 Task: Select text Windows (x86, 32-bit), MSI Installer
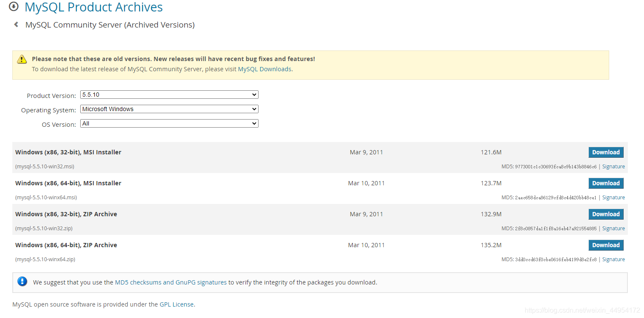pos(68,152)
